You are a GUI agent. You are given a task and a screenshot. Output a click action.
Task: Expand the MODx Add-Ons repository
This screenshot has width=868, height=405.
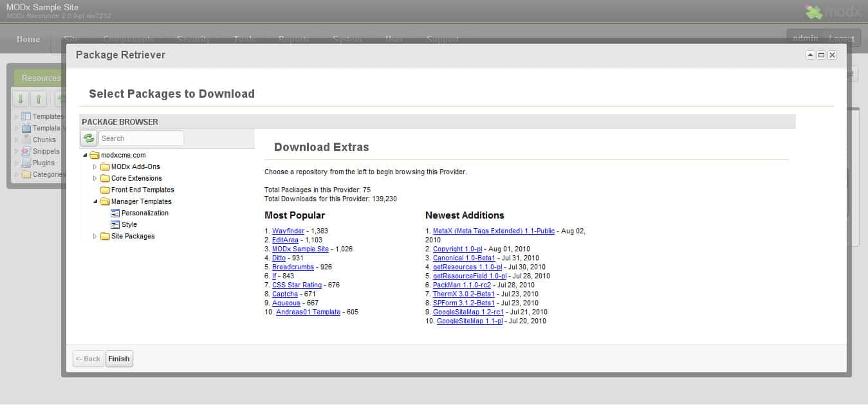(x=95, y=166)
